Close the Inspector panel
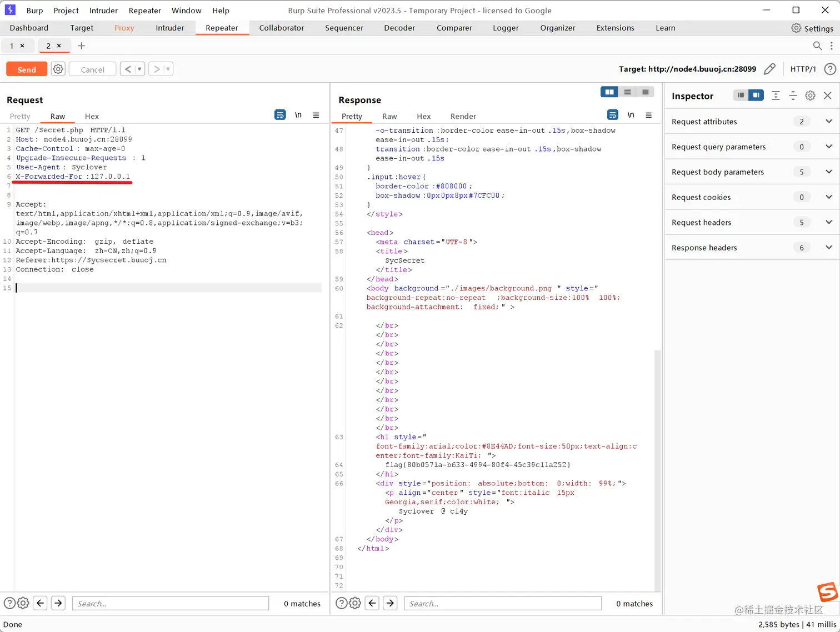The image size is (840, 632). [827, 96]
